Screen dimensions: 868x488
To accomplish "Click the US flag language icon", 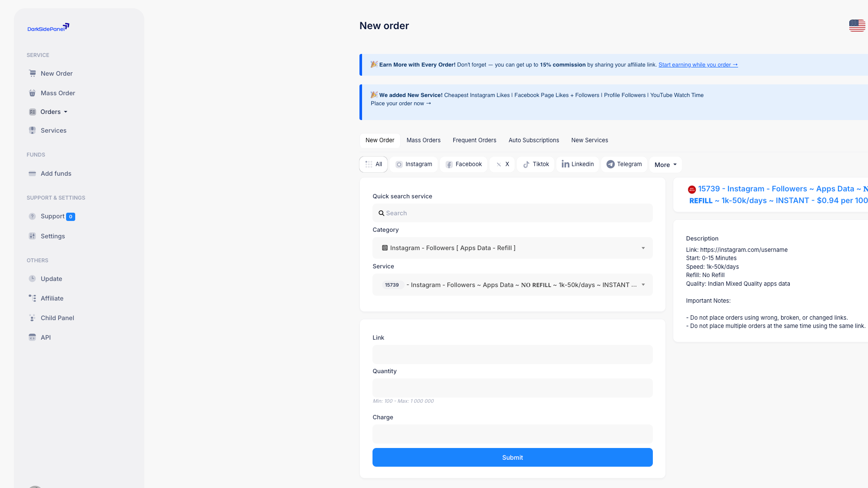I will 857,26.
